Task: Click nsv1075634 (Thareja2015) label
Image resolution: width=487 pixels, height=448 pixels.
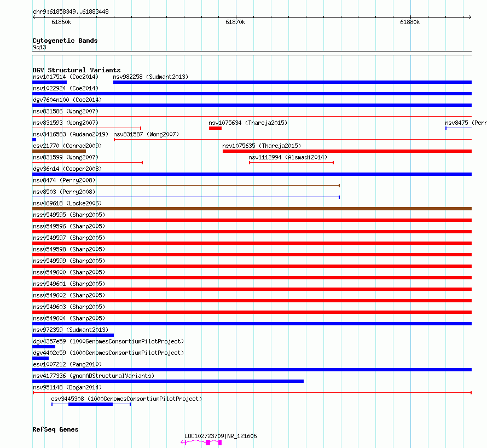Action: click(248, 123)
